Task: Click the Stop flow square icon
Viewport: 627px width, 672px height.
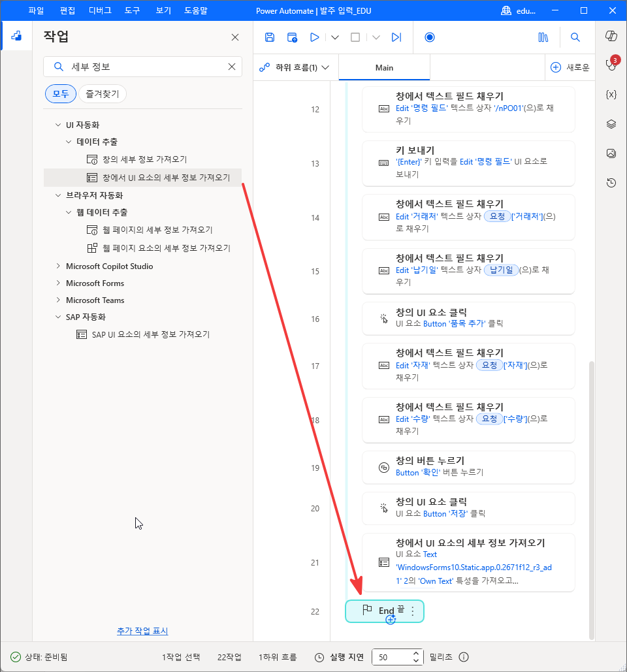Action: pyautogui.click(x=355, y=37)
